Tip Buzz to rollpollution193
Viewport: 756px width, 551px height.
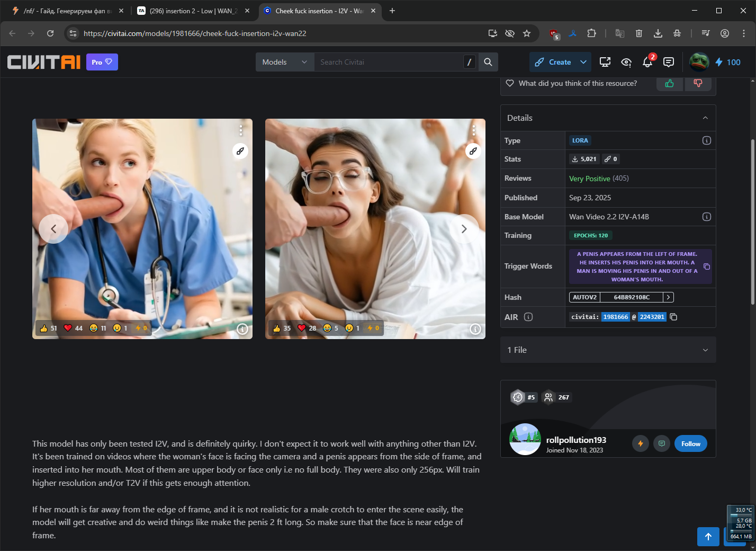click(x=641, y=443)
